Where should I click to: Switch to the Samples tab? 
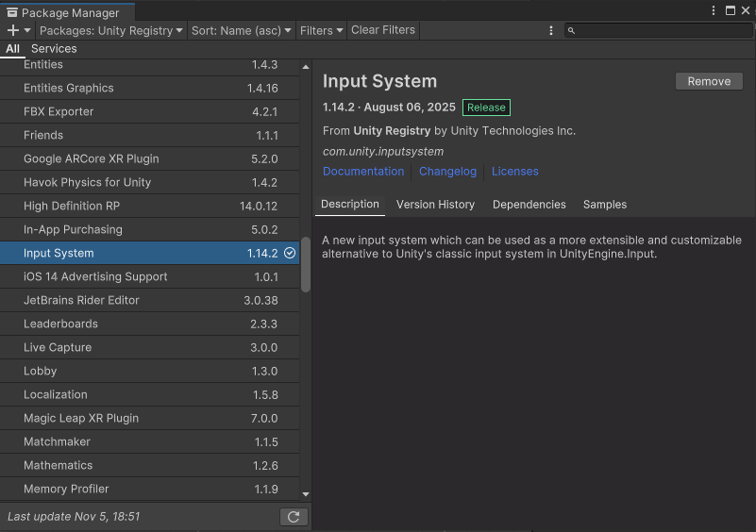point(605,205)
